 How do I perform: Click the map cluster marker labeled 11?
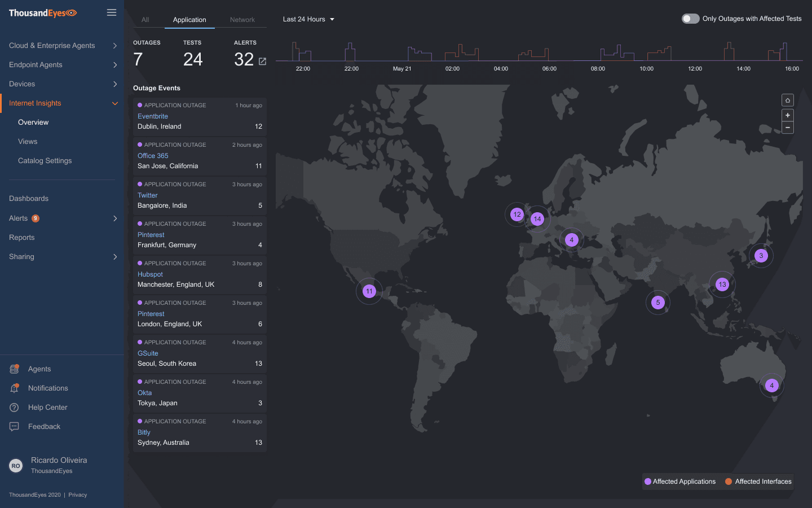click(x=369, y=291)
